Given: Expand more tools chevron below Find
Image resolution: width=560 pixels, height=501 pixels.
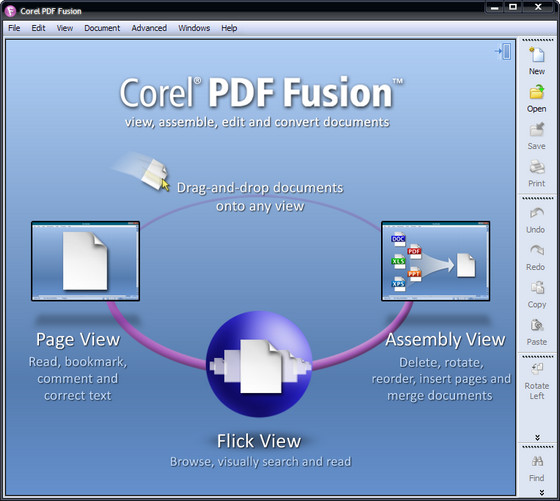Looking at the screenshot, I should 542,493.
